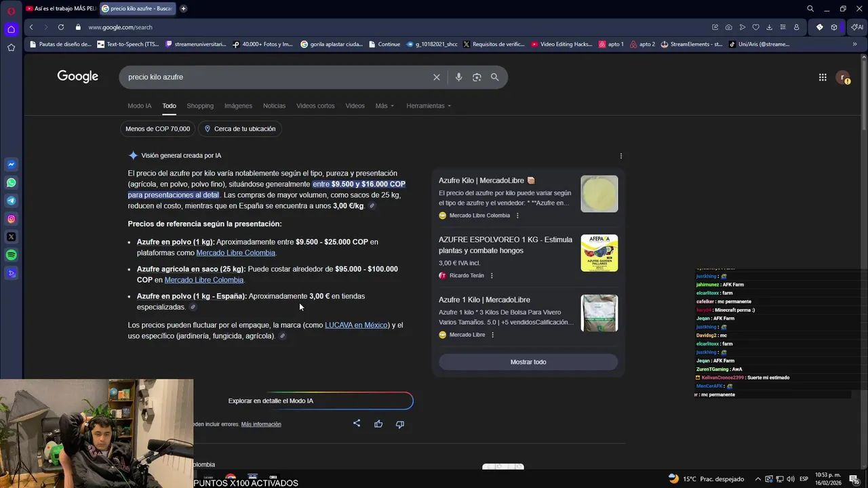Take a snapshot with the camera icon

click(728, 27)
